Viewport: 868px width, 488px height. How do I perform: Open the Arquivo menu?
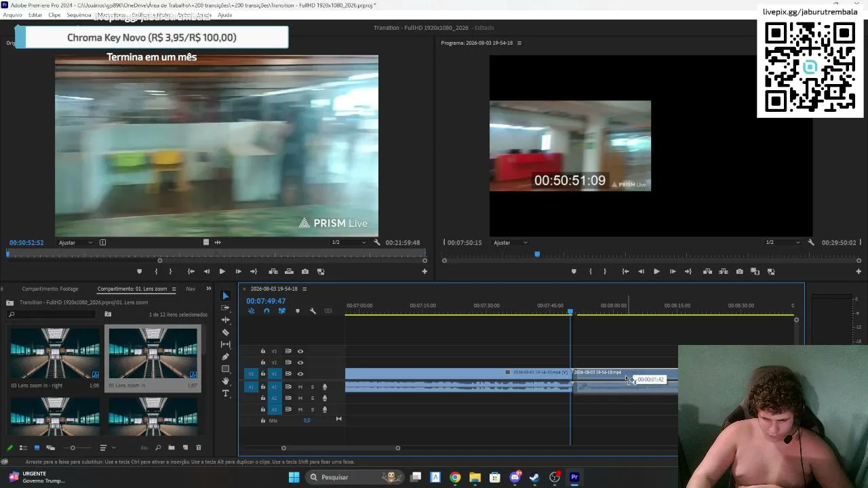[x=13, y=15]
